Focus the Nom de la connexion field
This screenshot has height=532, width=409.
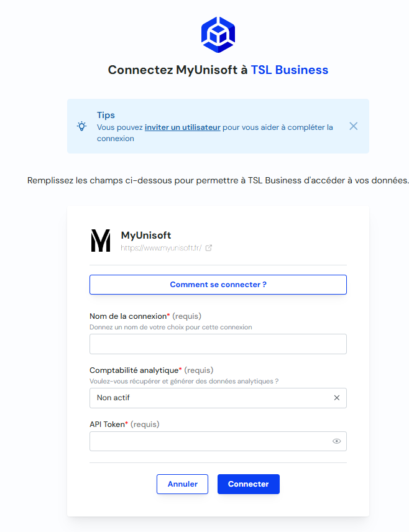point(218,344)
